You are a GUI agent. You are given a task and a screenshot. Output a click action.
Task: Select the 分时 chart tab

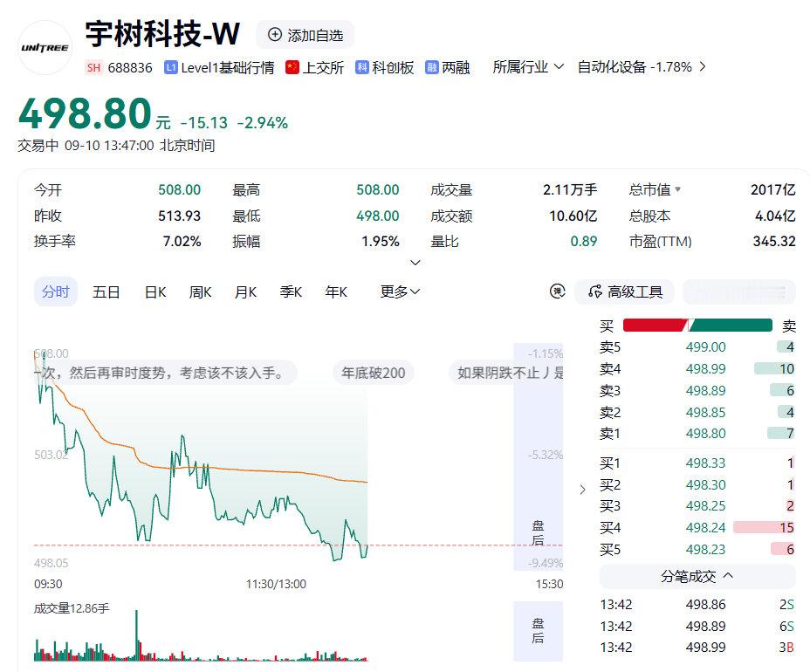point(55,291)
